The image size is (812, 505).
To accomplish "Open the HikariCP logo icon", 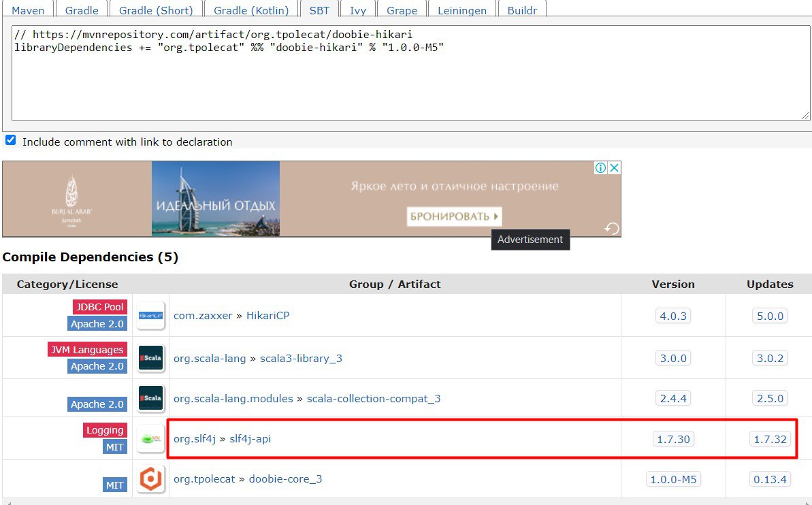I will pyautogui.click(x=150, y=315).
